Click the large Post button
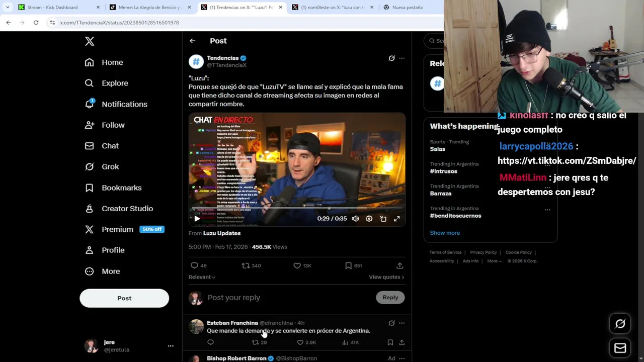This screenshot has height=362, width=644. pyautogui.click(x=124, y=298)
